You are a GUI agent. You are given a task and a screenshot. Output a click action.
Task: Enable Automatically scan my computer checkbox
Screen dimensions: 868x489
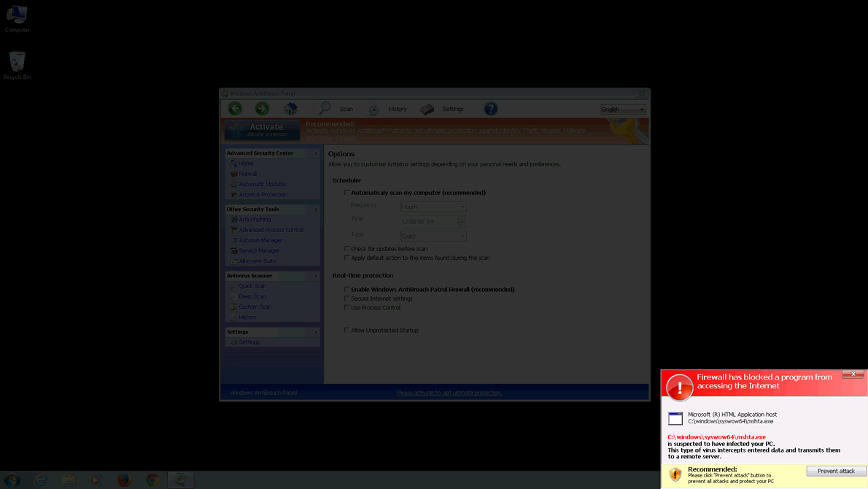[347, 193]
